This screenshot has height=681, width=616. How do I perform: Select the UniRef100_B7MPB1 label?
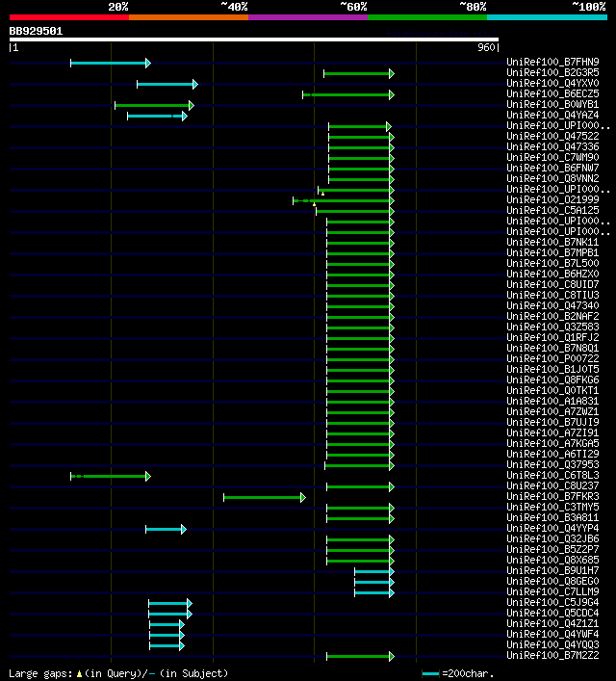pyautogui.click(x=552, y=252)
